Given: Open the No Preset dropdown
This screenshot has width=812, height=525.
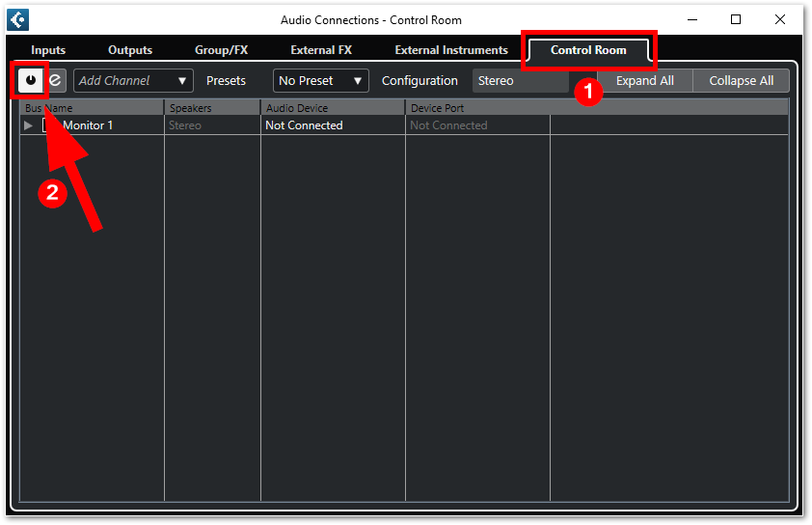Looking at the screenshot, I should click(x=320, y=81).
